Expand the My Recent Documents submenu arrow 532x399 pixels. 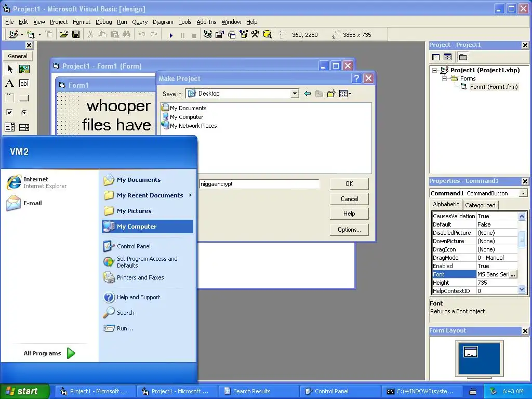191,195
